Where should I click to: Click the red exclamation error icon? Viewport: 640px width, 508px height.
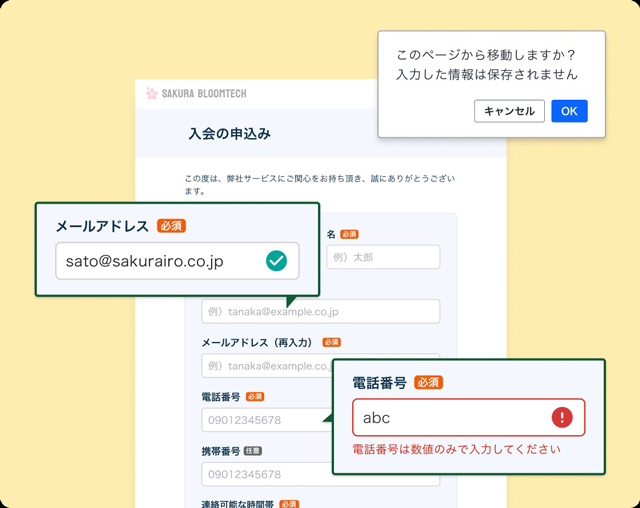[562, 417]
